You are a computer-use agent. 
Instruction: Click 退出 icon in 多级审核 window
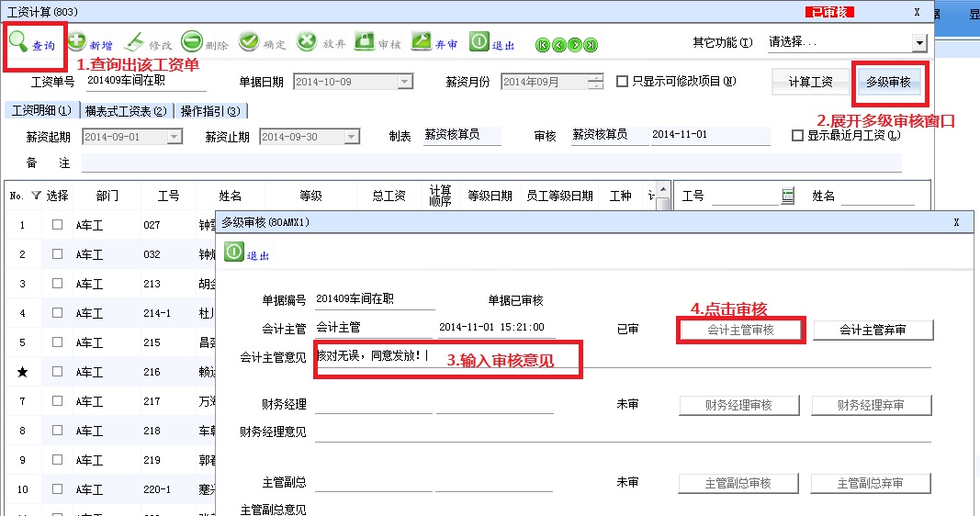pos(234,252)
